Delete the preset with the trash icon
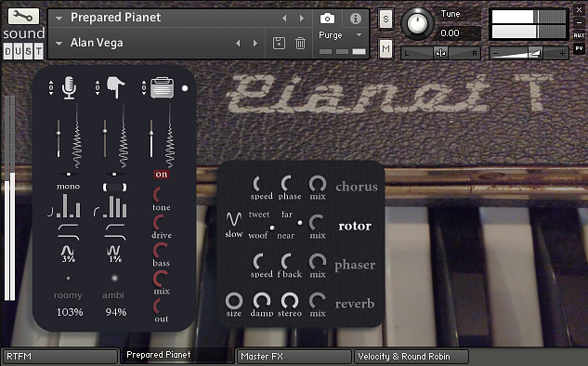The image size is (588, 366). tap(300, 43)
